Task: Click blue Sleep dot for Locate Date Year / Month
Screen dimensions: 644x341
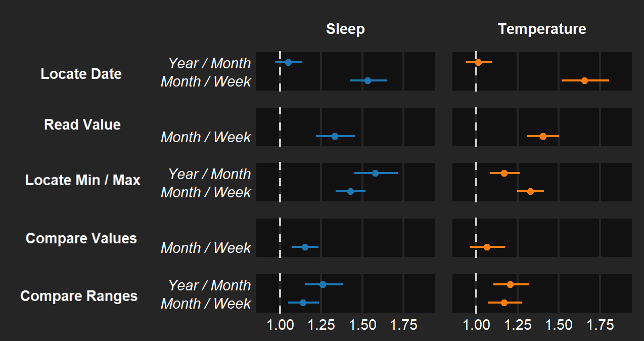Action: [x=288, y=62]
